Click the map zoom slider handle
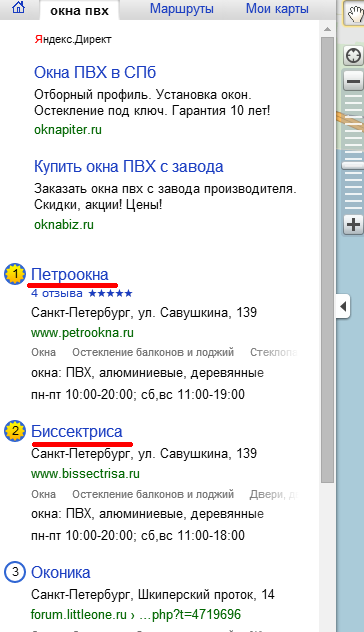The image size is (364, 632). click(353, 165)
